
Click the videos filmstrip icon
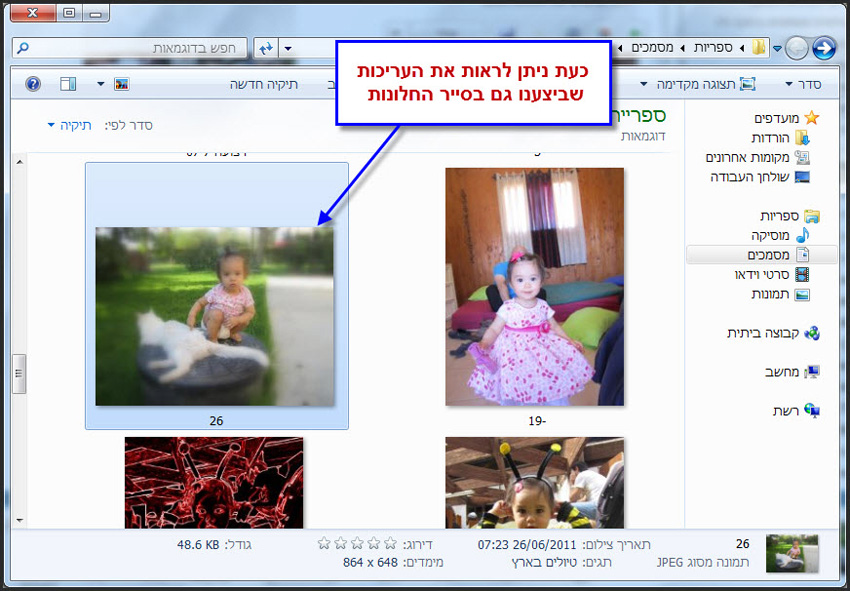(x=802, y=274)
